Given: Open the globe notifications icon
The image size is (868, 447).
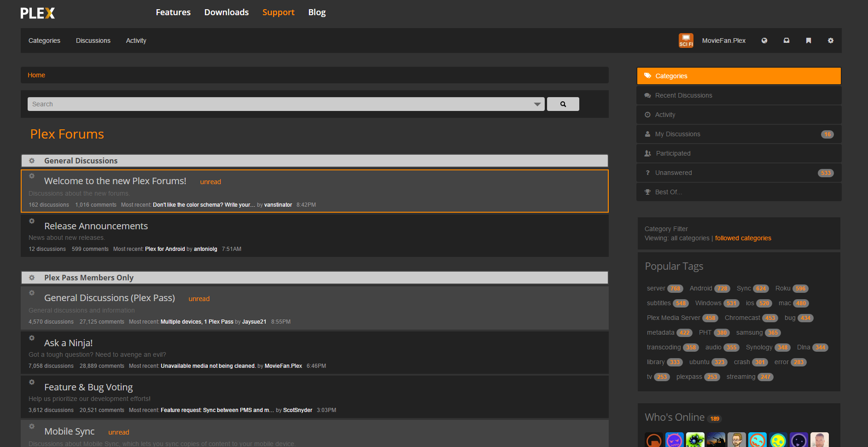Looking at the screenshot, I should click(x=764, y=41).
